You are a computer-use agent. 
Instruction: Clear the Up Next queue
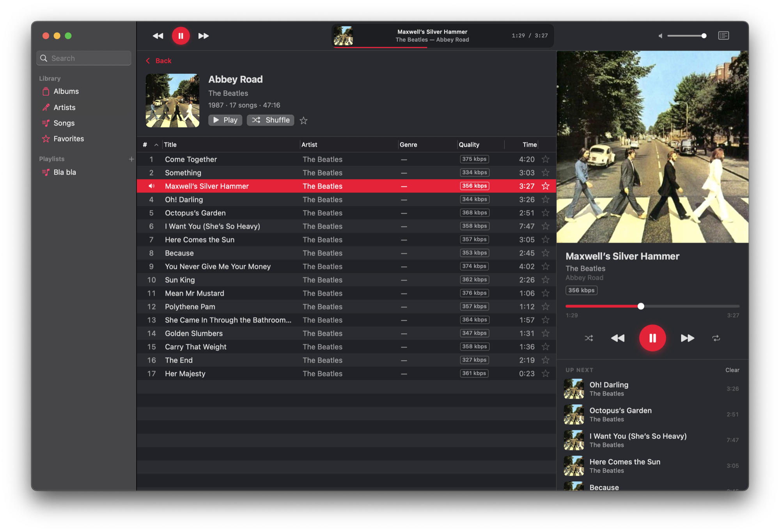click(x=732, y=370)
